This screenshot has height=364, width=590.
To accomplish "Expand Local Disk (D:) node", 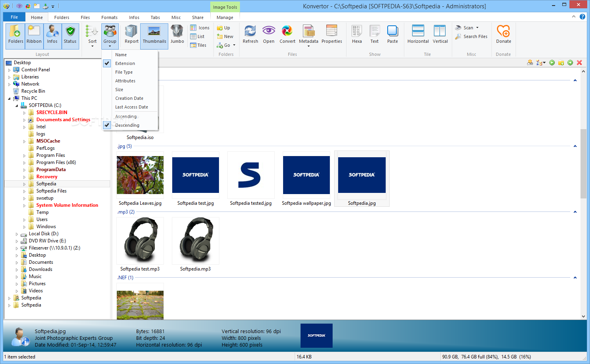I will pos(17,234).
